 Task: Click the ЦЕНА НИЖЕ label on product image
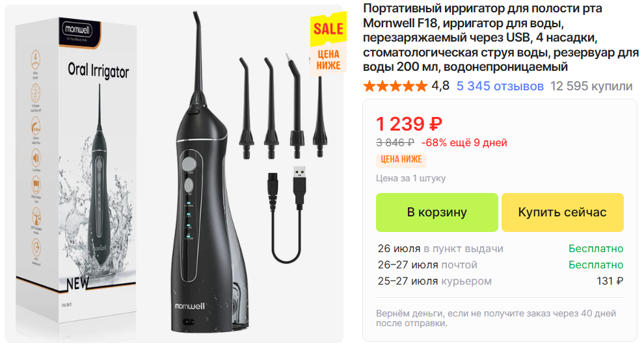point(328,60)
